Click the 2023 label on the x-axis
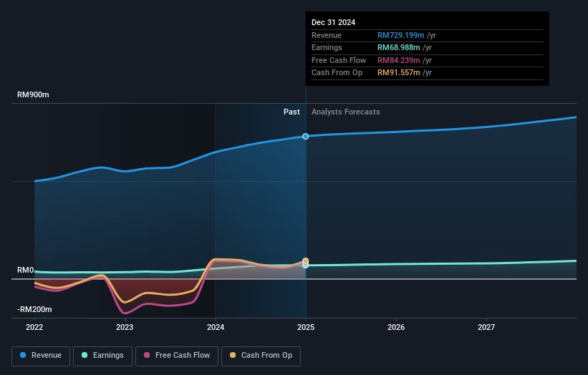 click(125, 327)
